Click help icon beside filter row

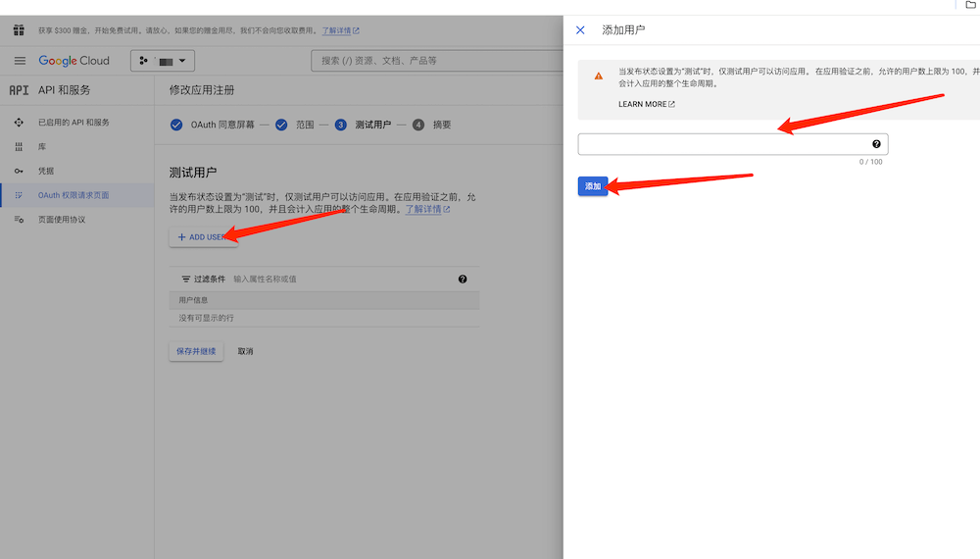(463, 279)
